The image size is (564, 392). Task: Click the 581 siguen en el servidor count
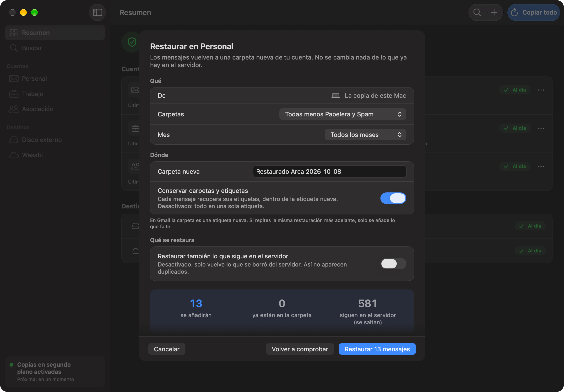(x=368, y=311)
